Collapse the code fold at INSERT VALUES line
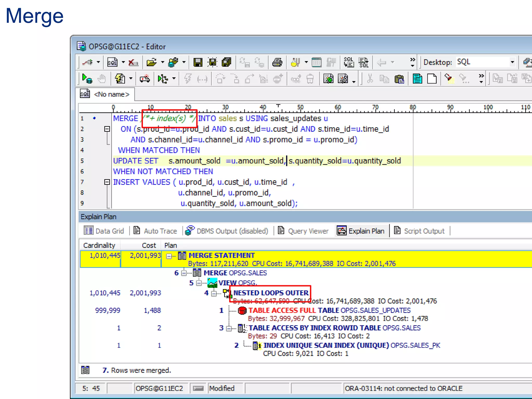Screen dimensions: 532x399 (107, 182)
